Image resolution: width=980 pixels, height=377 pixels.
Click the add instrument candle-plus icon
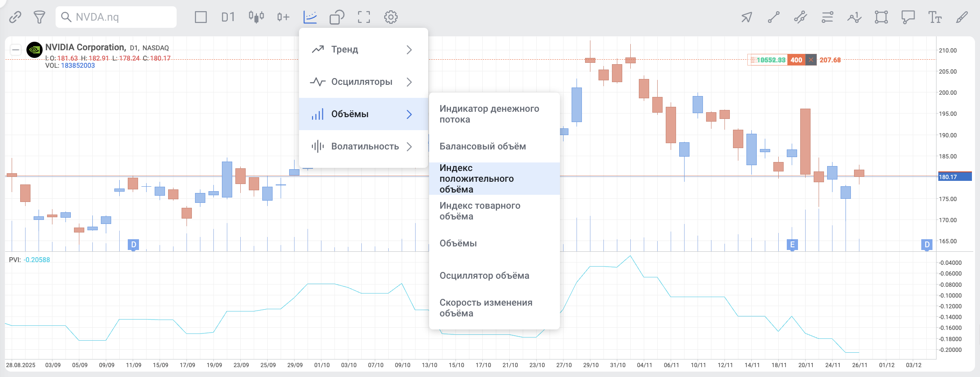click(x=283, y=17)
